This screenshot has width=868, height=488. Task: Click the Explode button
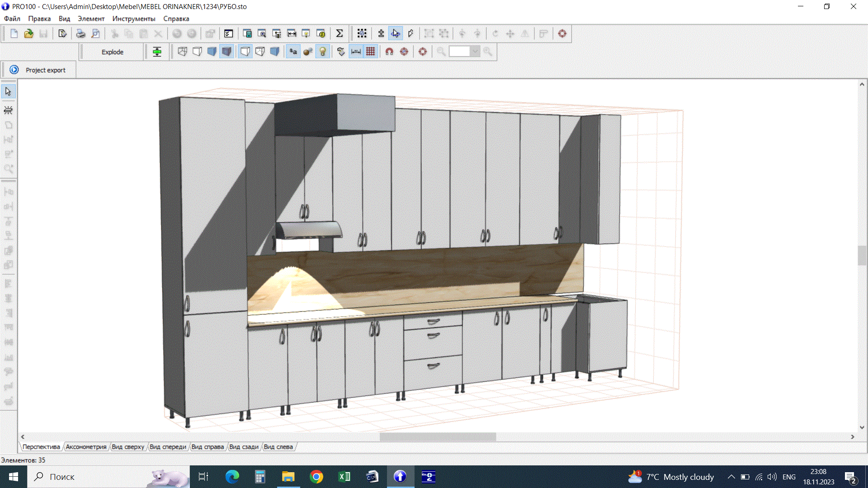click(112, 52)
